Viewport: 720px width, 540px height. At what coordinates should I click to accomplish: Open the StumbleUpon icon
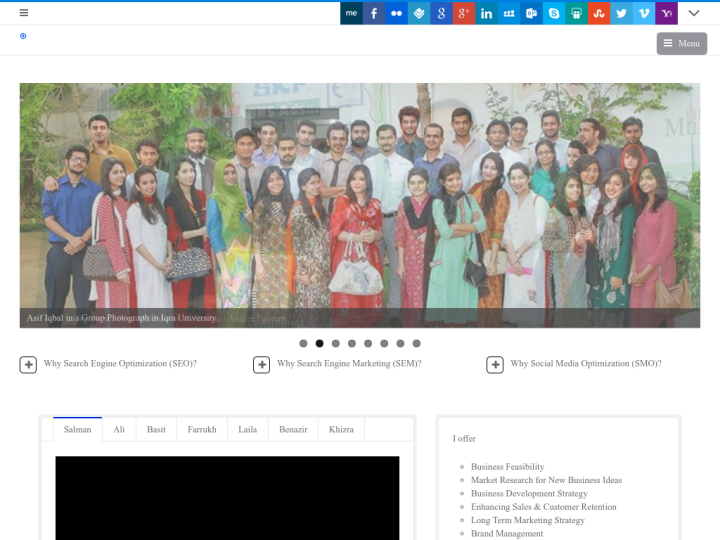(x=599, y=13)
